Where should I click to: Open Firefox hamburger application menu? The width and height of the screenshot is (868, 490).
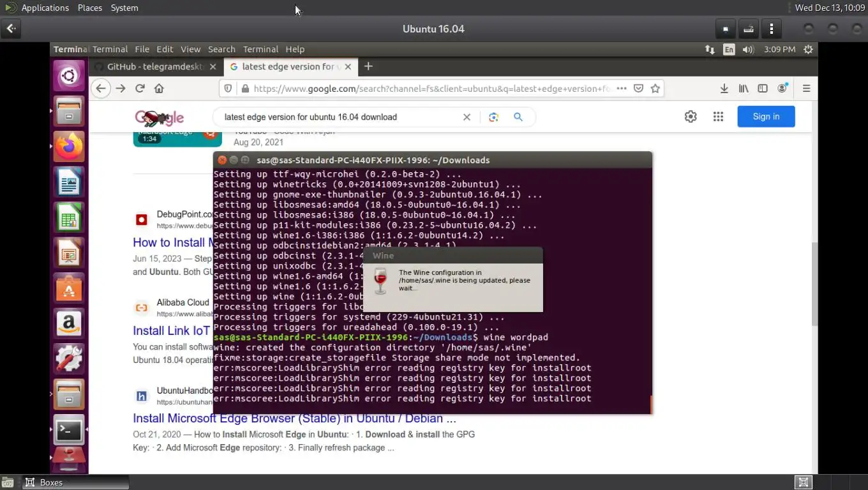coord(806,89)
